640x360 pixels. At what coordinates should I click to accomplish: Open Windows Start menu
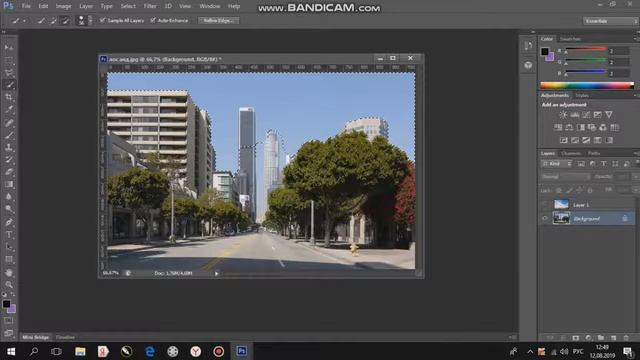[11, 351]
